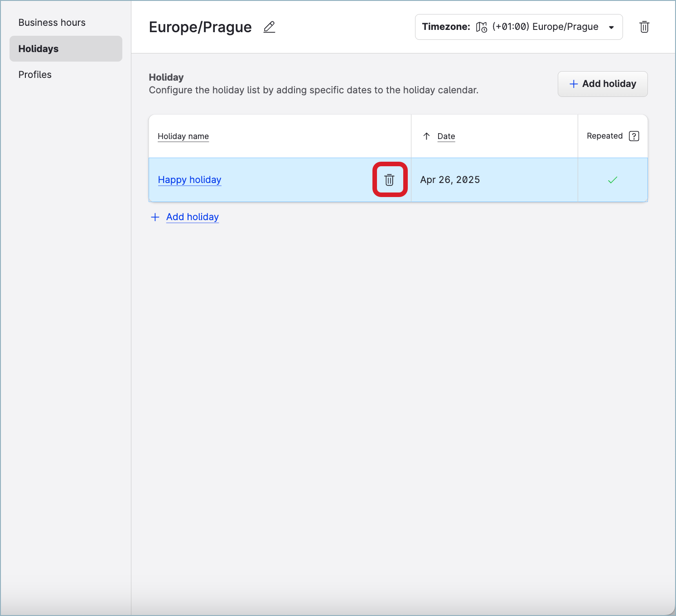Click the help question mark beside Repeated
This screenshot has width=676, height=616.
[634, 136]
